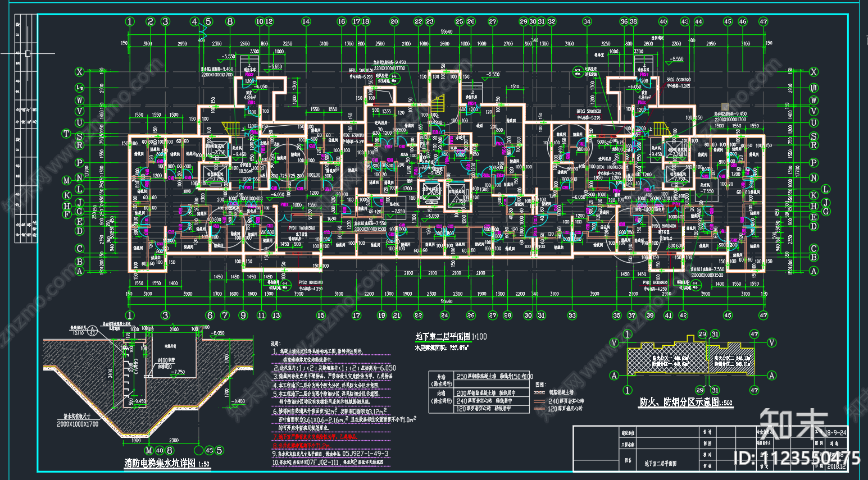Screen dimensions: 868x480
Task: Click the 集水坑有效尺寸 label in pit detail
Action: pos(78,417)
